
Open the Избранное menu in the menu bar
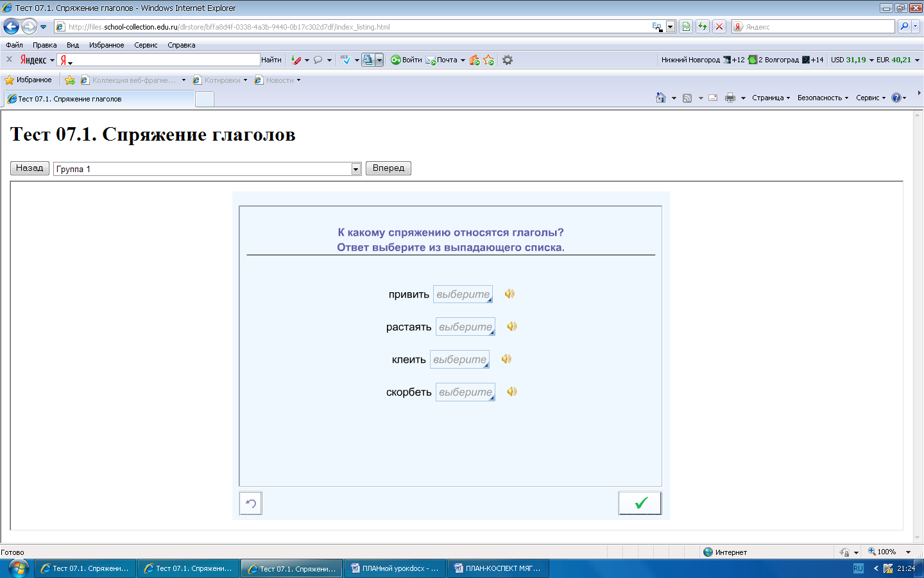(x=107, y=45)
